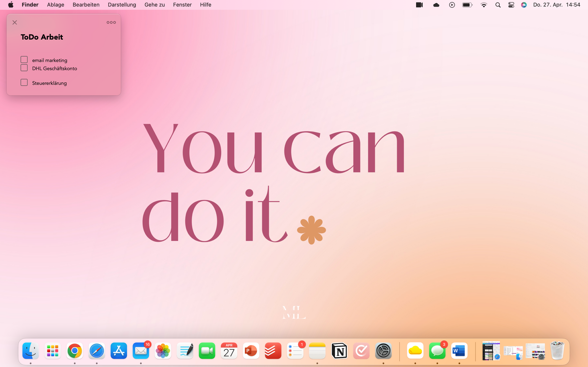Open PowerPoint from the dock
This screenshot has height=367, width=588.
pos(251,351)
